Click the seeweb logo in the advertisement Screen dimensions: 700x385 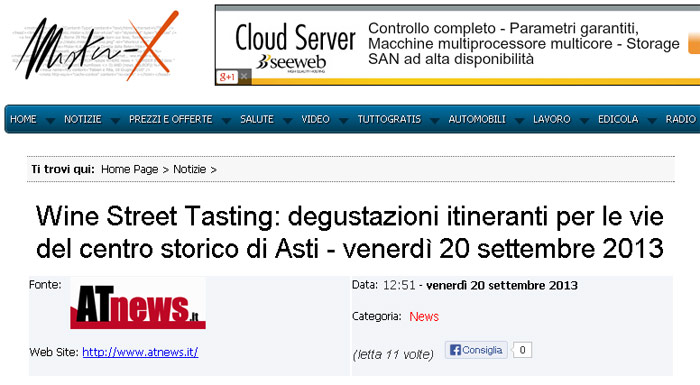click(291, 63)
